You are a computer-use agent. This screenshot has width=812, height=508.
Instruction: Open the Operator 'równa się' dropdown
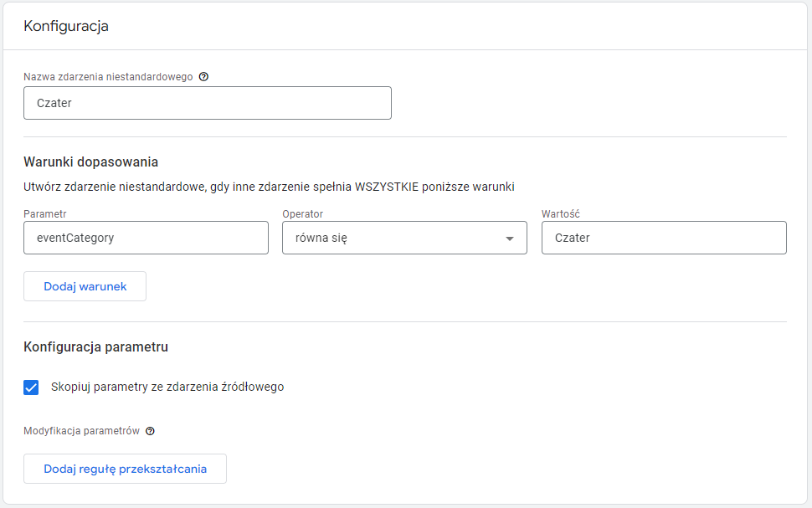coord(404,238)
